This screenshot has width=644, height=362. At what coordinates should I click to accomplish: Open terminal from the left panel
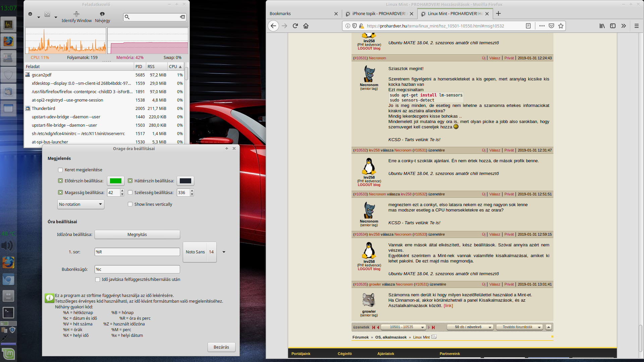coord(8,313)
